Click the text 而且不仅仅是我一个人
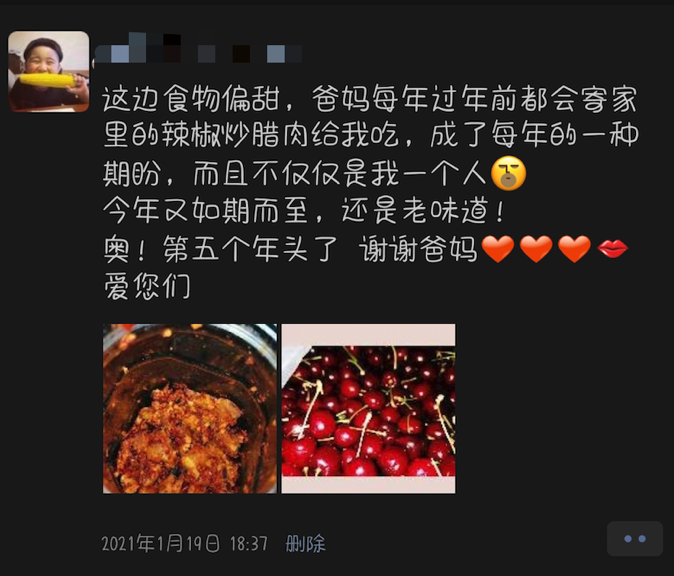 (340, 174)
